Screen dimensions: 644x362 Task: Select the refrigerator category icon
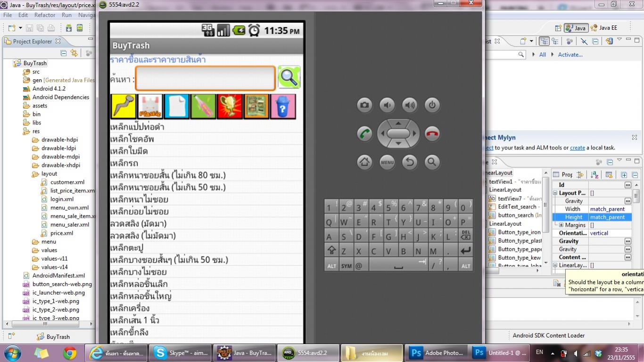[x=256, y=107]
